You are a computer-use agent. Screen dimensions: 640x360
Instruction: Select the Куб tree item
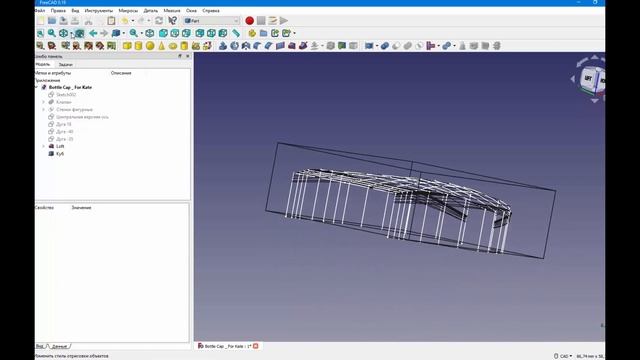60,153
